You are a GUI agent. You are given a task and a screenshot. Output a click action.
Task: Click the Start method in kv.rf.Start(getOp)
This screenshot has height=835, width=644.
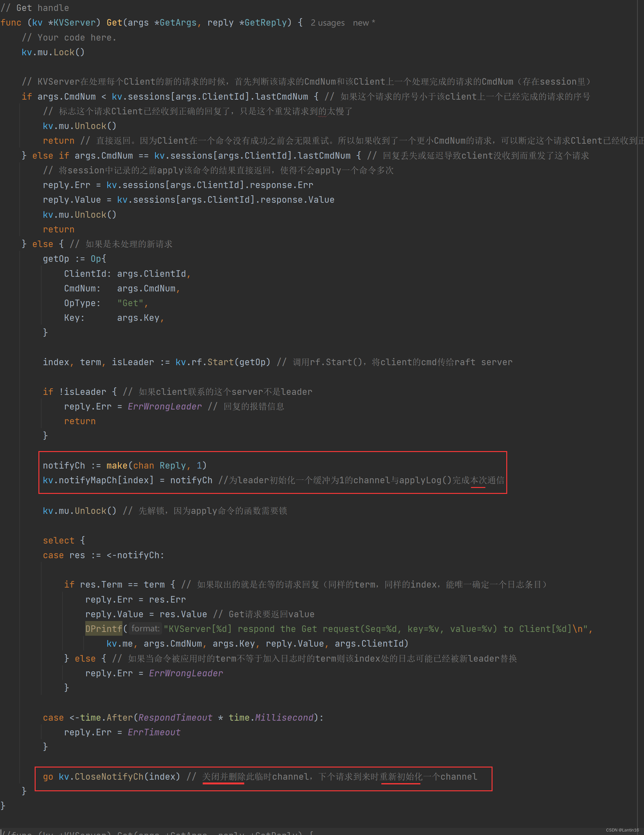pos(220,362)
